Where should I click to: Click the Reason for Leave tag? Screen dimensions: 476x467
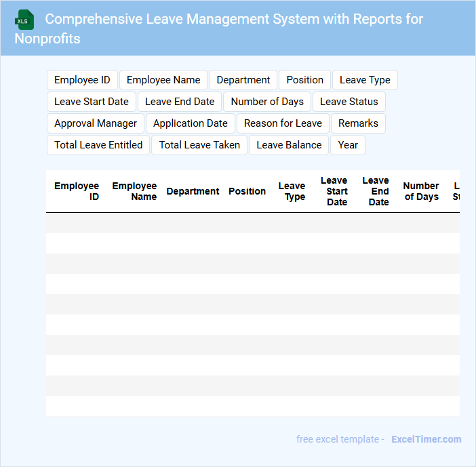coord(283,123)
